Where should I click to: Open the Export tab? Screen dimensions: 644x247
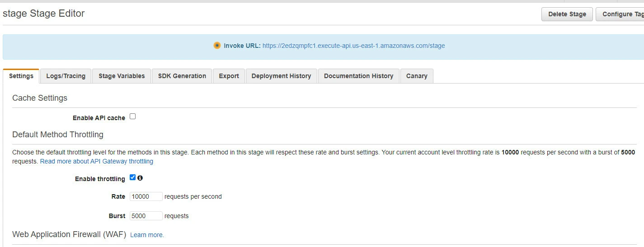click(229, 76)
